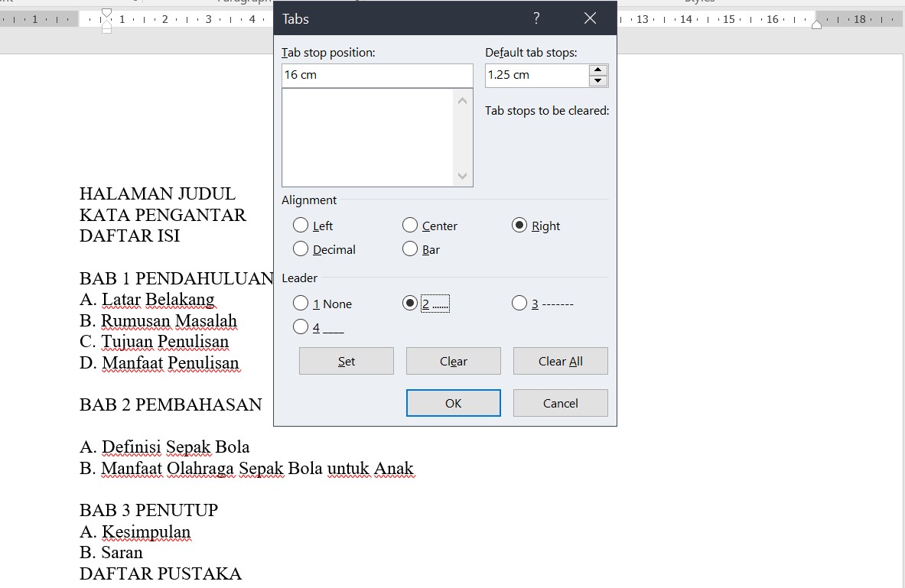Click the 14 mark on the ruler

pos(685,19)
